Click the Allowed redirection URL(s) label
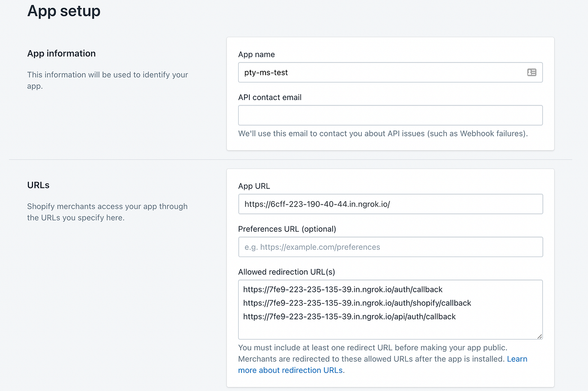Screen dimensions: 588x391 click(287, 272)
